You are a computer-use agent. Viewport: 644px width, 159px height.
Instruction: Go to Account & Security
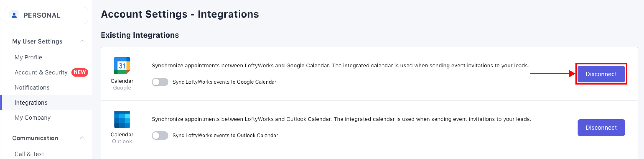tap(41, 72)
